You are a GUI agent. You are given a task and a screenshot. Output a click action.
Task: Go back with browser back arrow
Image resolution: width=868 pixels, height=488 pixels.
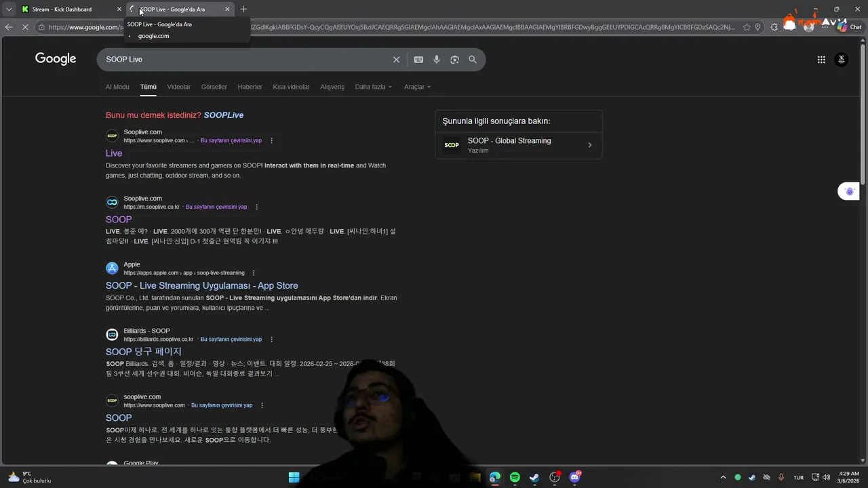pos(9,27)
